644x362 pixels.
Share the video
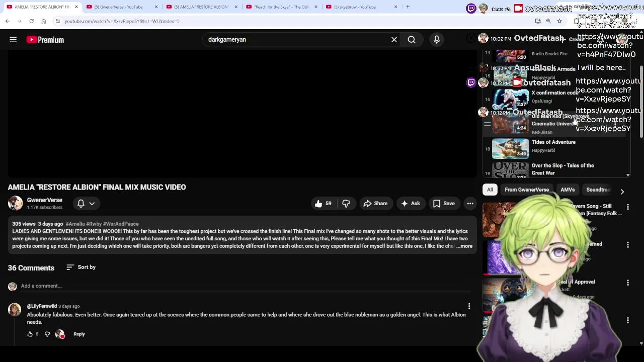click(375, 203)
